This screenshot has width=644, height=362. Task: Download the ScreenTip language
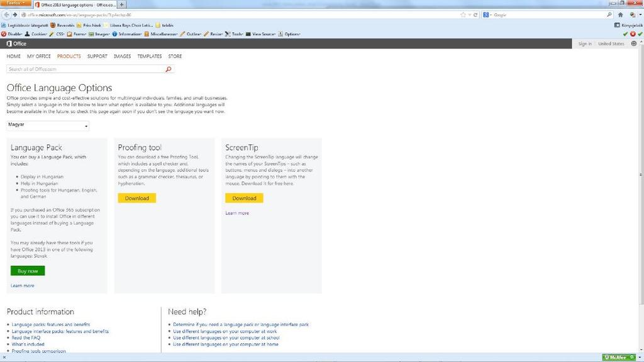[244, 198]
